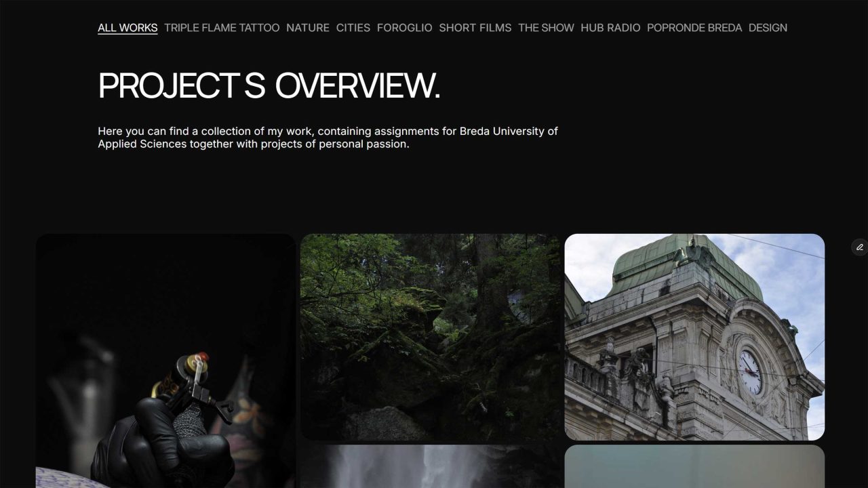Open the hazy teal photo below clock tower
Viewport: 868px width, 488px height.
point(694,466)
